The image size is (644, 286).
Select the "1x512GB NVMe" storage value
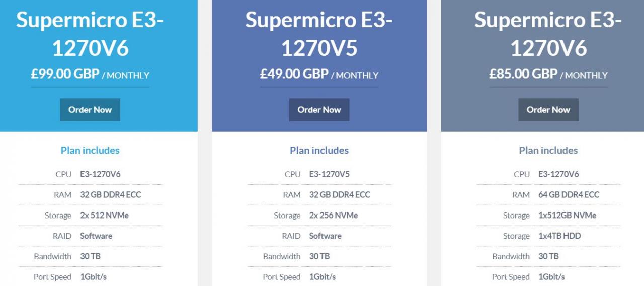(567, 215)
